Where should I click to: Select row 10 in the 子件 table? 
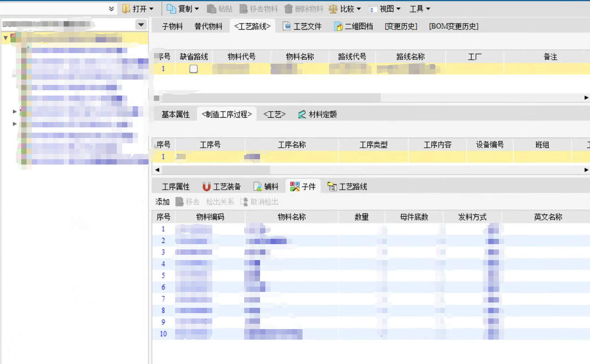(x=371, y=334)
